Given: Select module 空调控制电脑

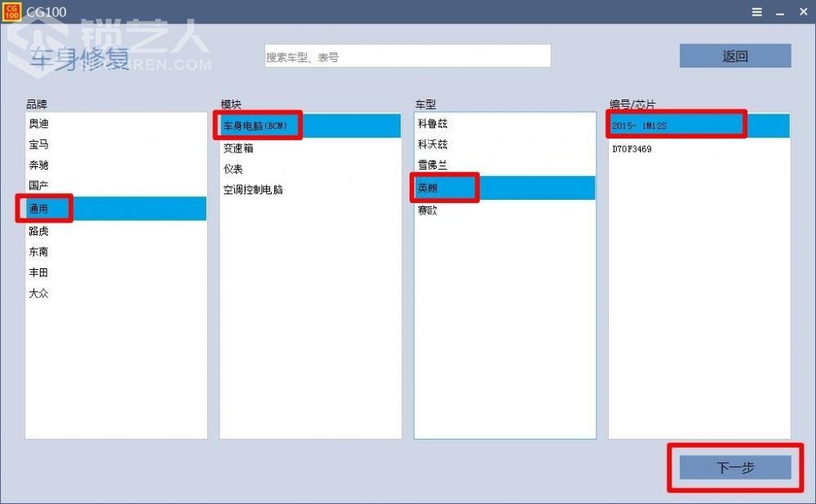Looking at the screenshot, I should tap(311, 190).
